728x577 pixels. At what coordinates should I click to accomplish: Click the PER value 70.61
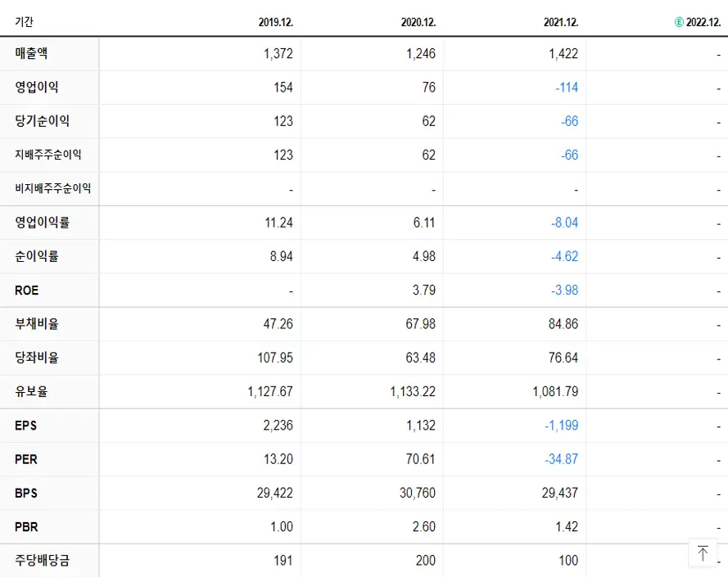pos(421,460)
